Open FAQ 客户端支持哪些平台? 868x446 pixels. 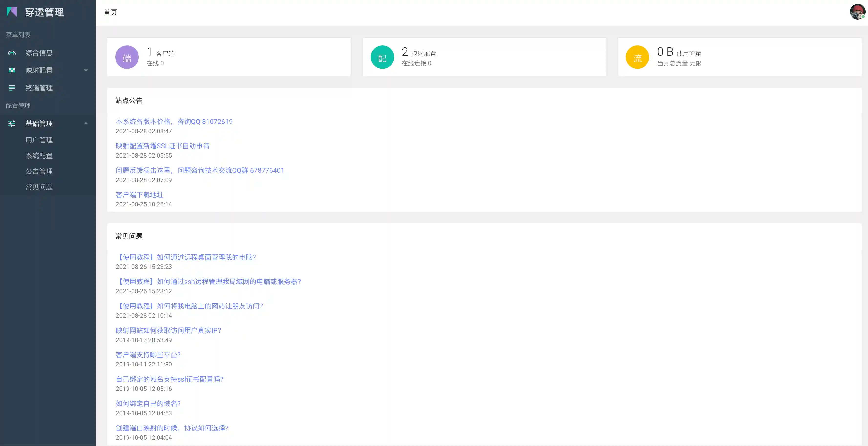(x=148, y=355)
